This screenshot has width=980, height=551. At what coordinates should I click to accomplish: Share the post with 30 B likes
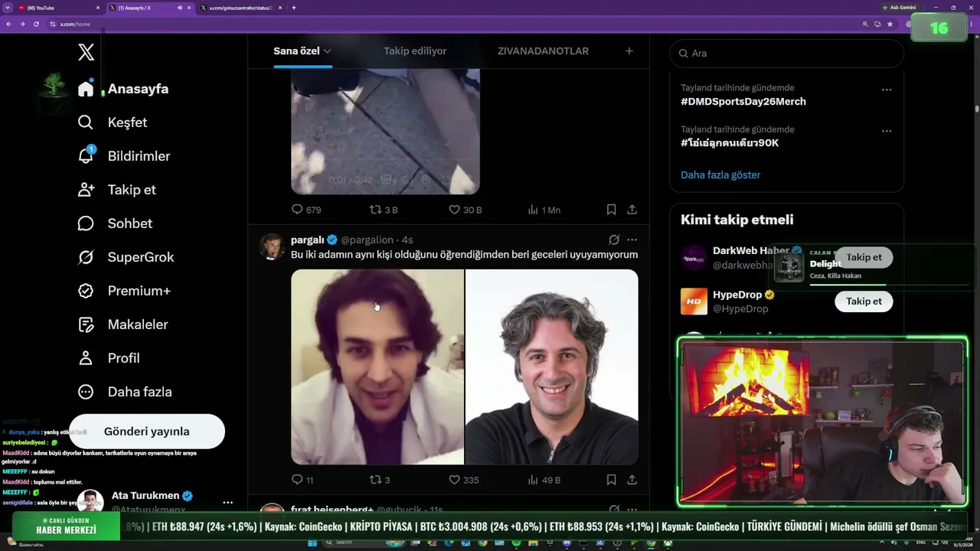pyautogui.click(x=632, y=209)
